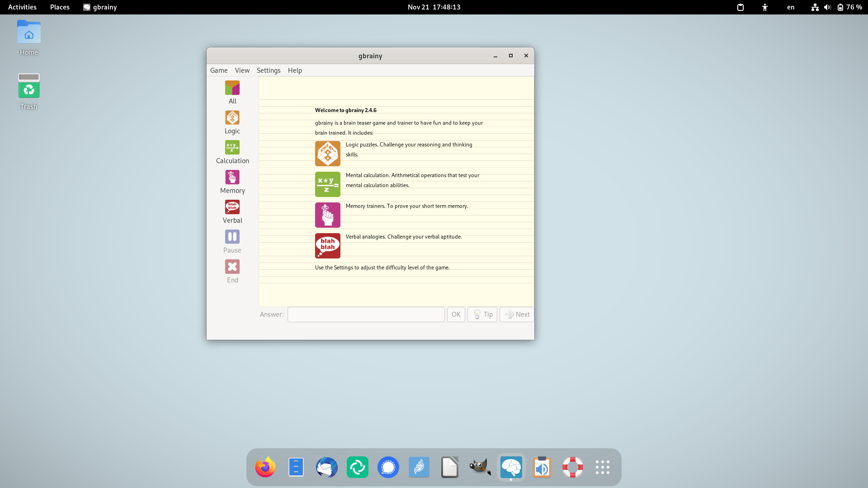
Task: Click the network status icon
Action: pos(815,7)
